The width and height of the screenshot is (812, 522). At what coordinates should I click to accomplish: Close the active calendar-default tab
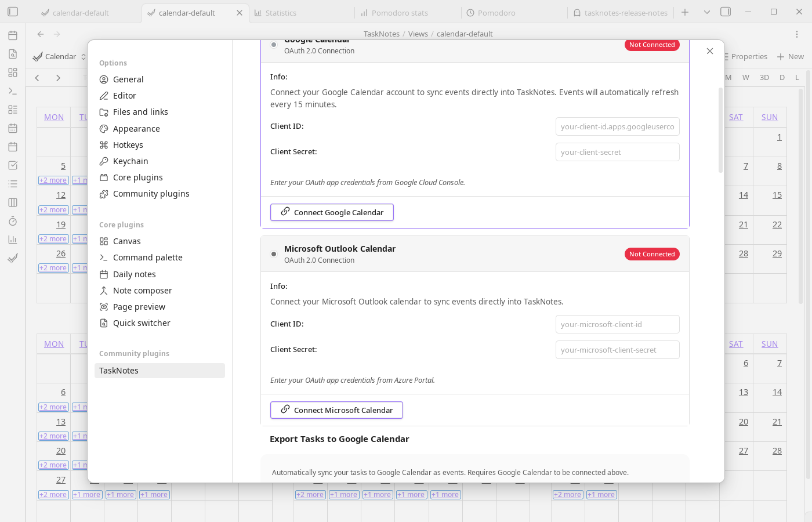point(240,13)
